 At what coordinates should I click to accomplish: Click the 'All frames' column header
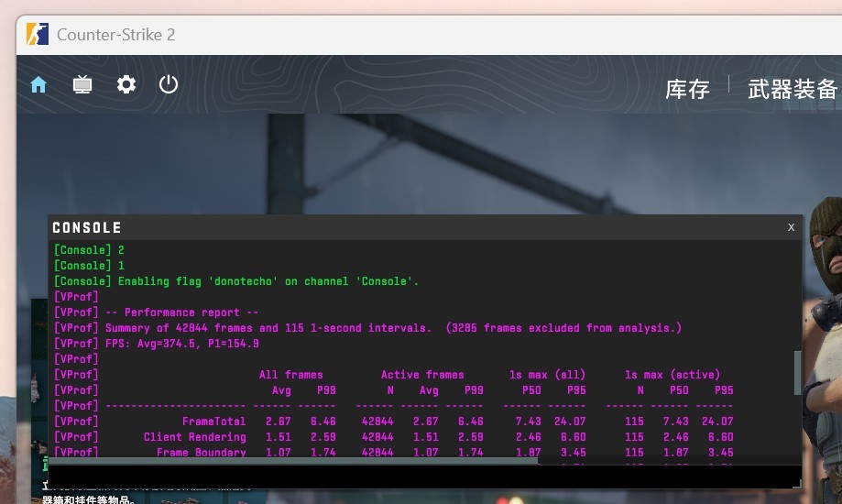(291, 375)
